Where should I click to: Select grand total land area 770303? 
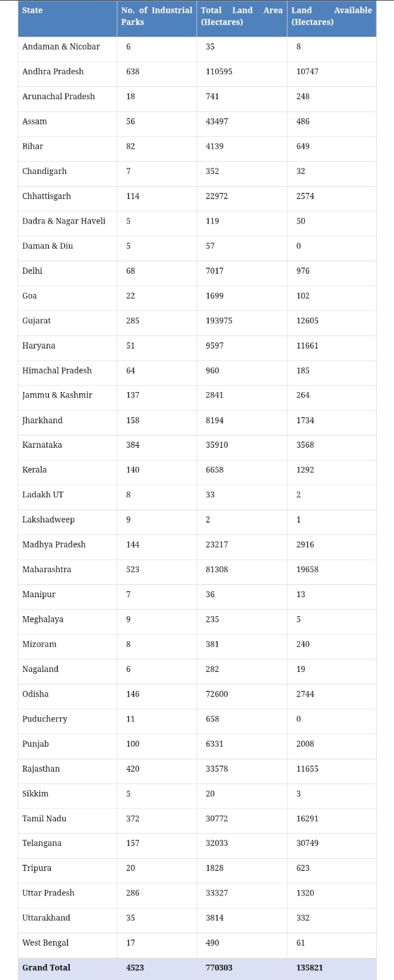[x=219, y=968]
